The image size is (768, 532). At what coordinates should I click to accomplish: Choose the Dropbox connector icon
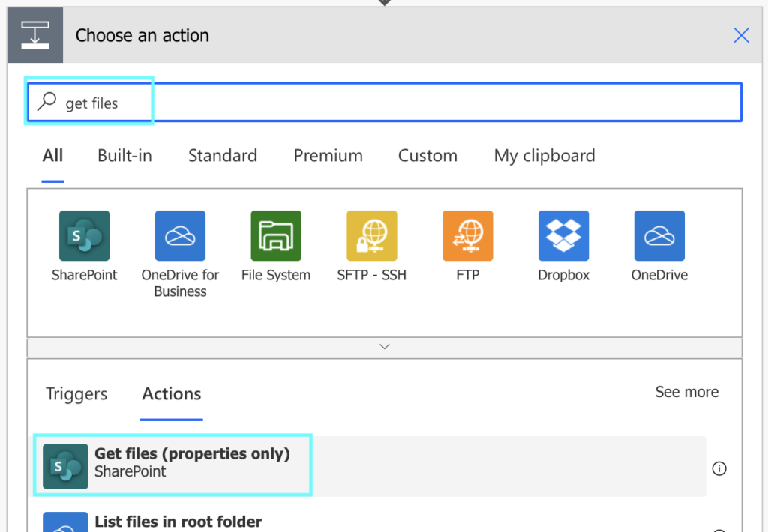click(563, 235)
